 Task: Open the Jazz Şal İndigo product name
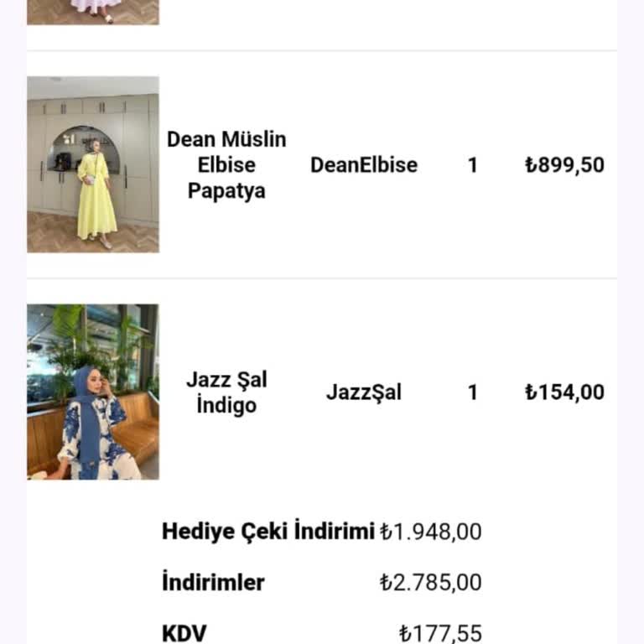coord(226,392)
